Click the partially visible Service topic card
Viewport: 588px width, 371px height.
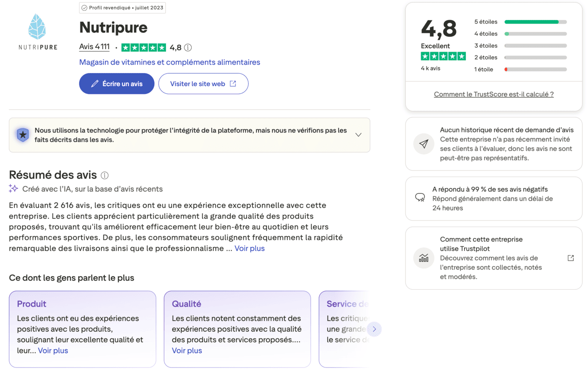344,329
